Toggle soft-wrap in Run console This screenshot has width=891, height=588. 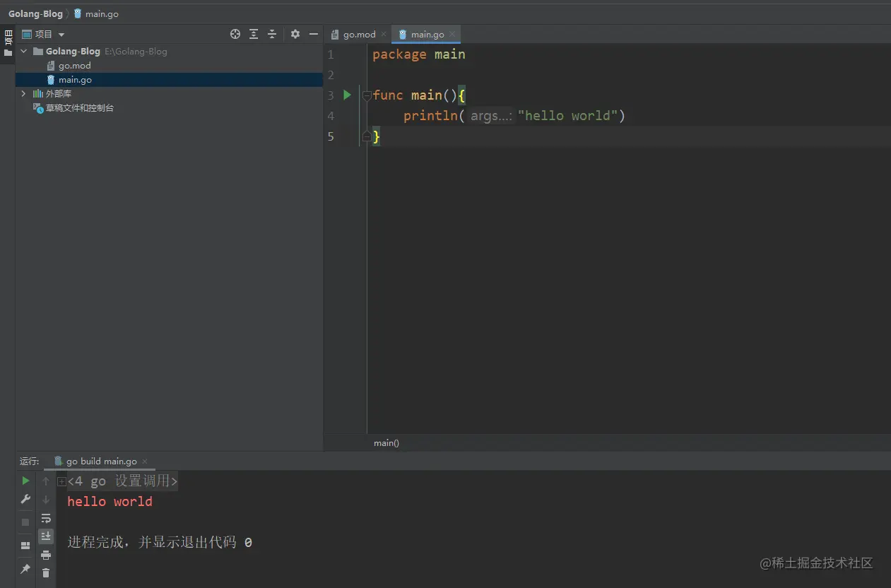coord(46,518)
